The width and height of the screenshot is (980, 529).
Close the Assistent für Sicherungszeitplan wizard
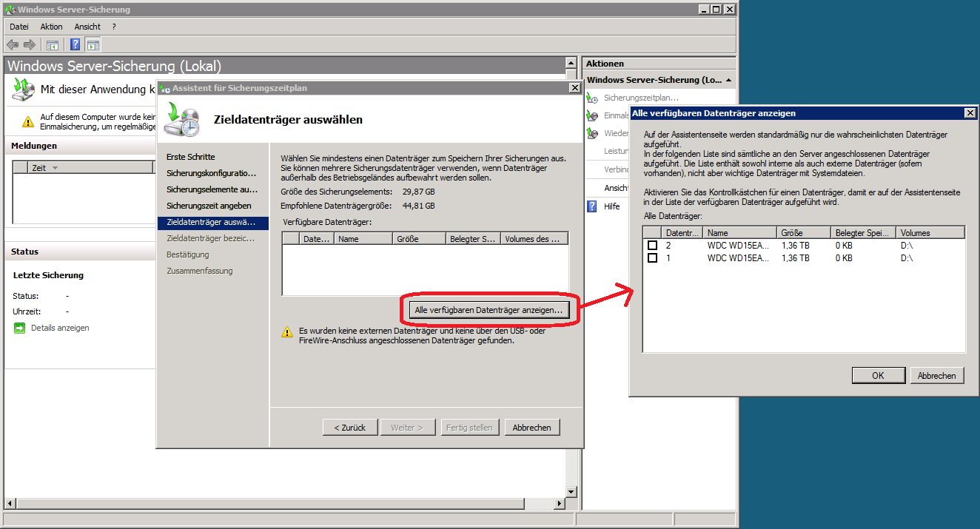(574, 88)
